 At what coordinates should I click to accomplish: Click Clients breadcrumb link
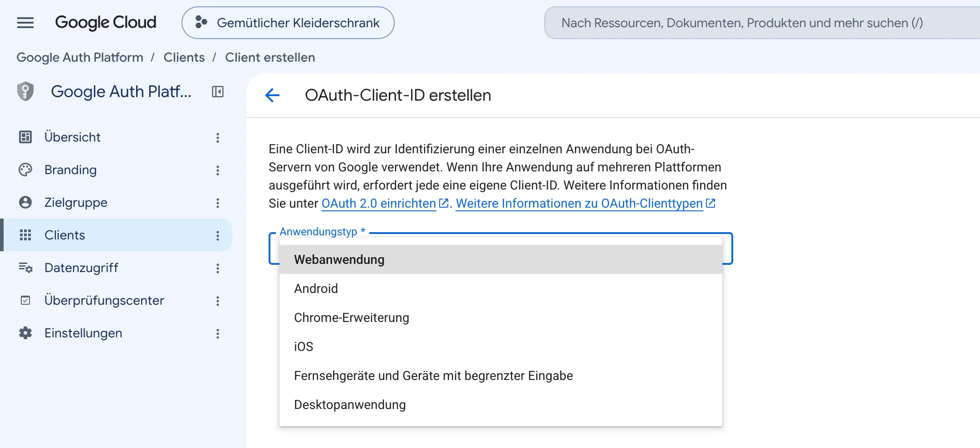pyautogui.click(x=184, y=57)
